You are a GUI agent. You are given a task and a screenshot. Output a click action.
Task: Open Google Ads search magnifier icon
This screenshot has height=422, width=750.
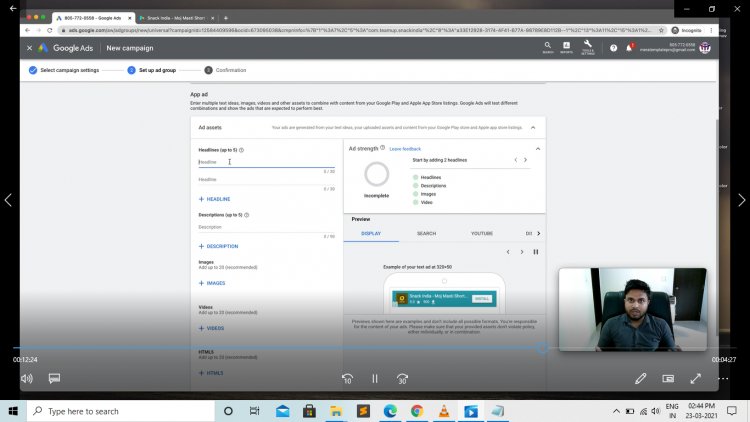548,46
